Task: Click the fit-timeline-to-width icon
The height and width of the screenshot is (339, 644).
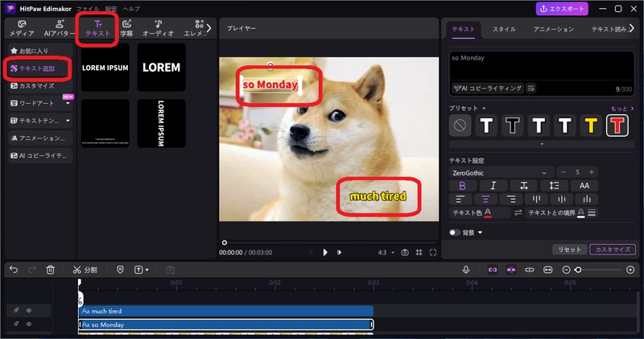Action: coord(547,270)
